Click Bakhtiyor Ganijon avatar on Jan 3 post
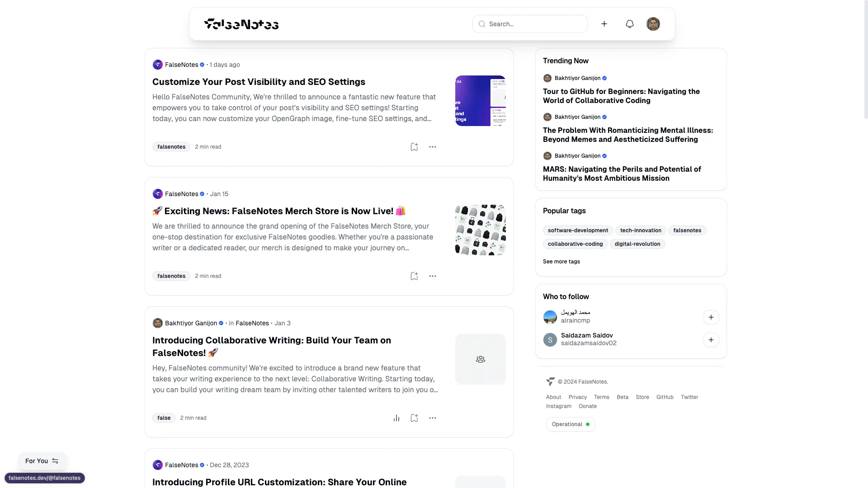The width and height of the screenshot is (868, 488). 158,323
